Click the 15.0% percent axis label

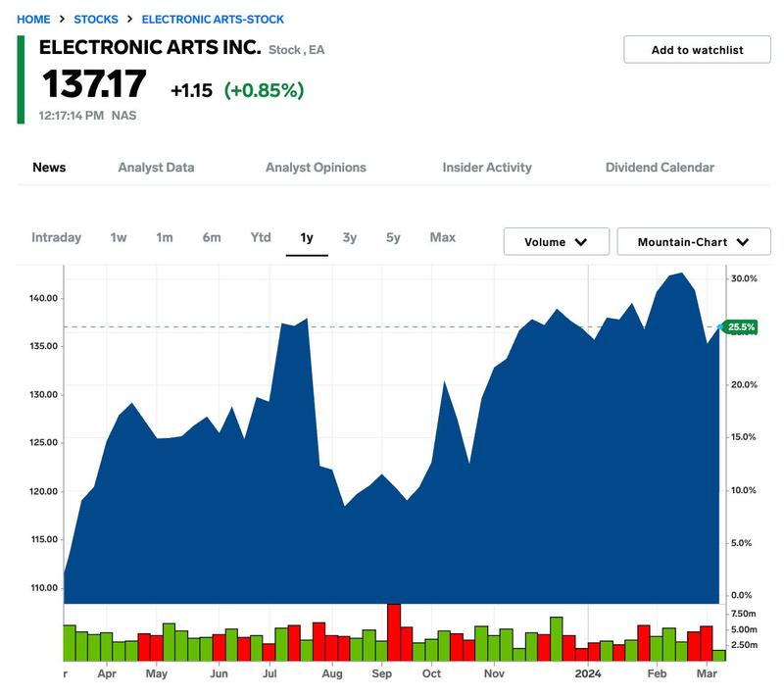744,437
